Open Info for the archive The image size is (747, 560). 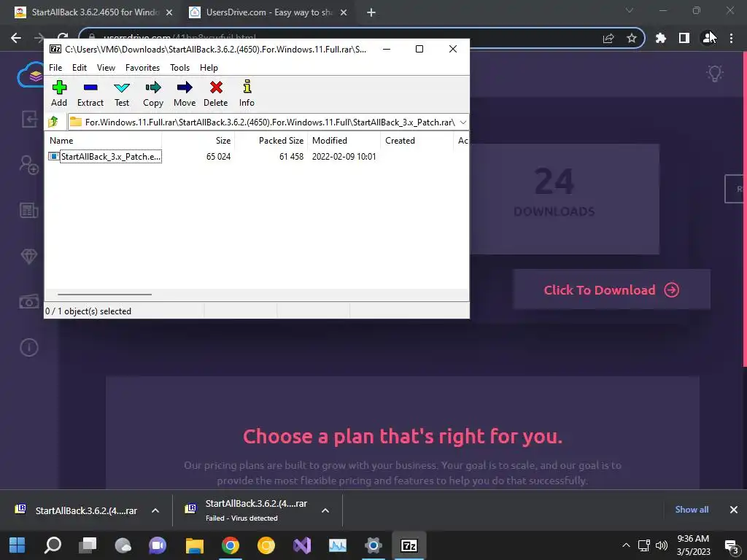point(247,93)
